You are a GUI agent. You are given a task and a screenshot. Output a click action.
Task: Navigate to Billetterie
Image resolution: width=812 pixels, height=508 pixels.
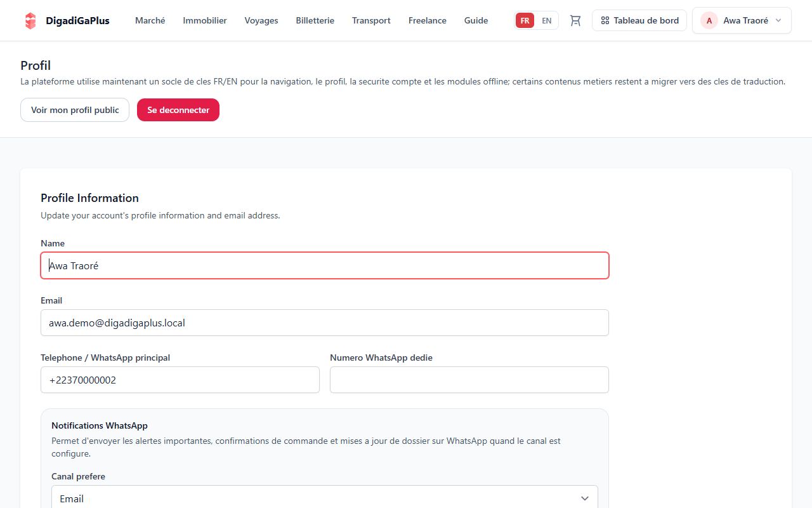[x=315, y=20]
